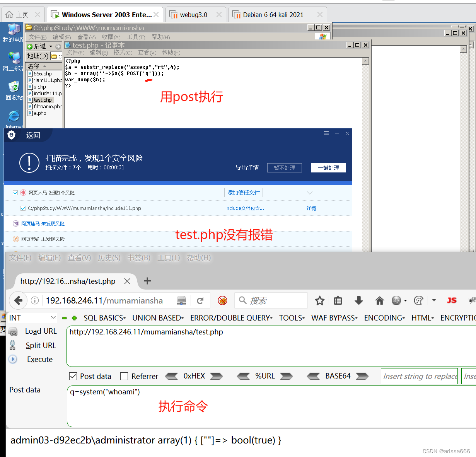Open Firefox 历史(S) menu
The height and width of the screenshot is (457, 476).
109,258
